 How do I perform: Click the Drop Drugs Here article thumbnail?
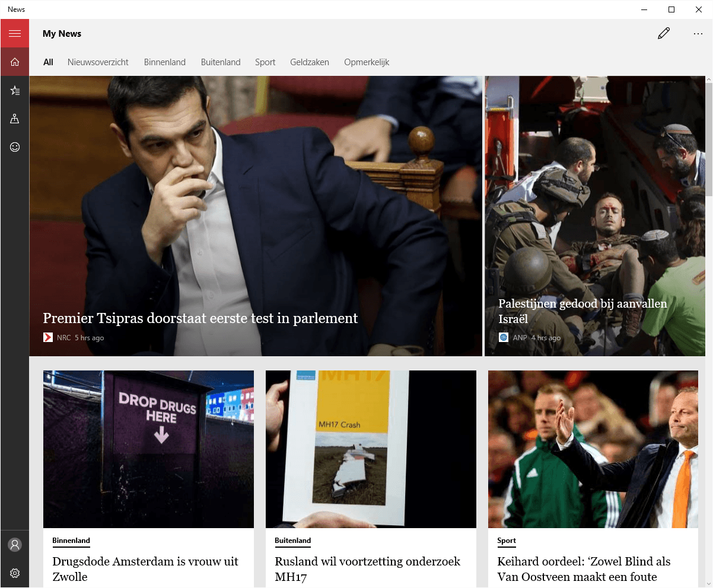coord(148,449)
